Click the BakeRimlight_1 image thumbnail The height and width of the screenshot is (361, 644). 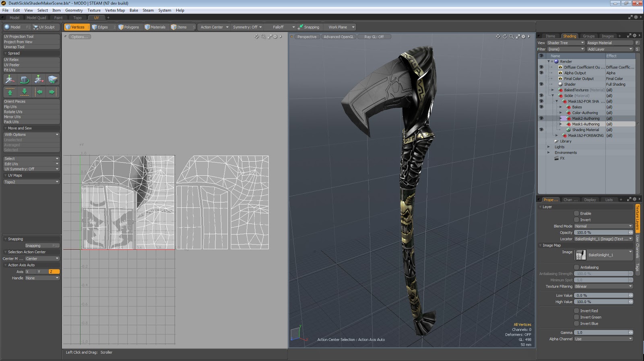click(x=580, y=255)
